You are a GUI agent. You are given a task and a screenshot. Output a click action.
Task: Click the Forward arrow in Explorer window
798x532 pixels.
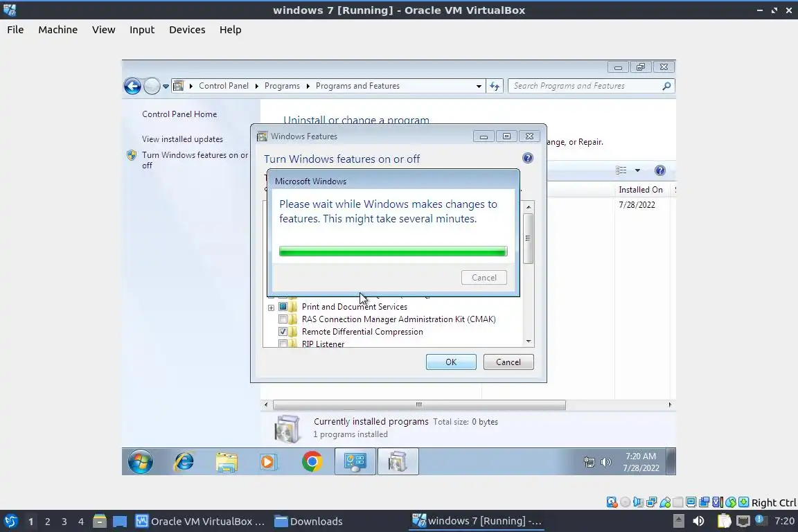coord(152,86)
